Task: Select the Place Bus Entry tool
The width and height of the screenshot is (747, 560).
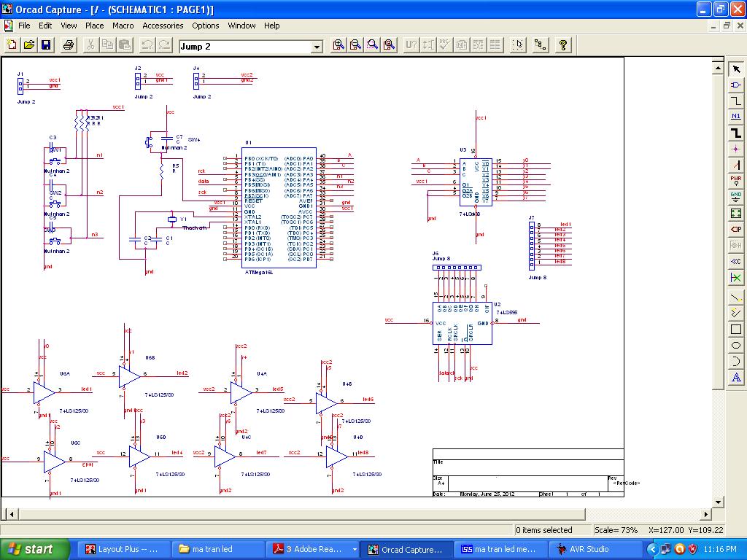Action: pyautogui.click(x=736, y=166)
